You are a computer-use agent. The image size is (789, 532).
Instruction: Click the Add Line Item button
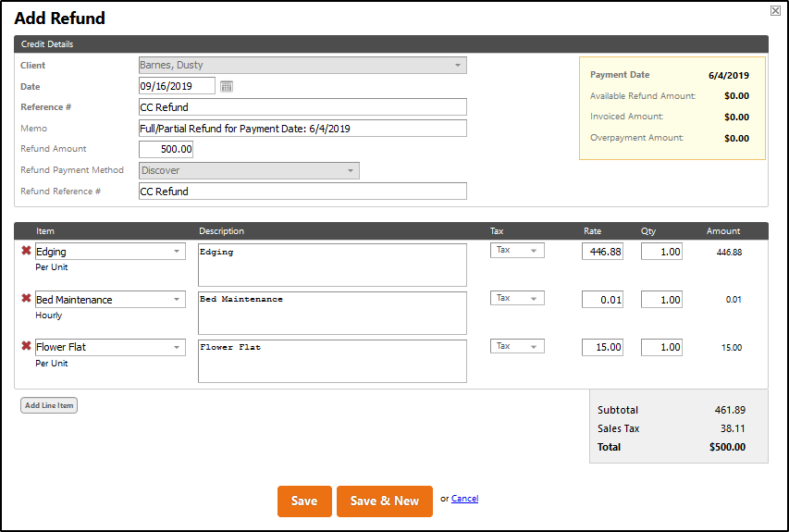pos(49,405)
